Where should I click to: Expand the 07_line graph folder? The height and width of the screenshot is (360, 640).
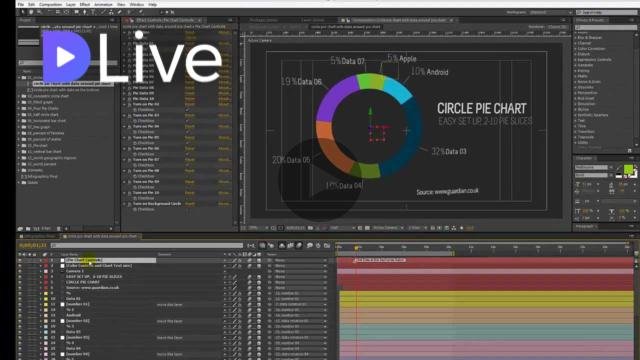(19, 127)
